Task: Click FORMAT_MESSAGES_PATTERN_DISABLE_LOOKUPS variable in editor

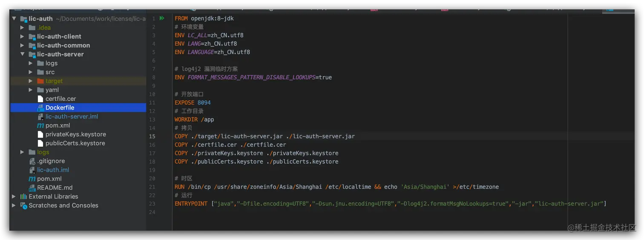Action: (x=252, y=78)
